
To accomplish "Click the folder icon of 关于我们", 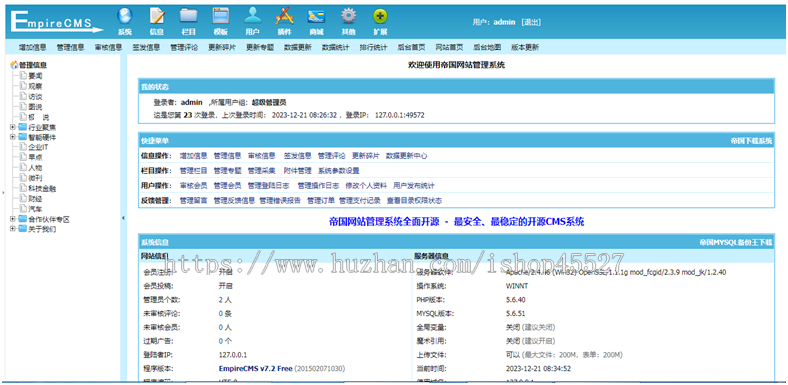I will [23, 229].
